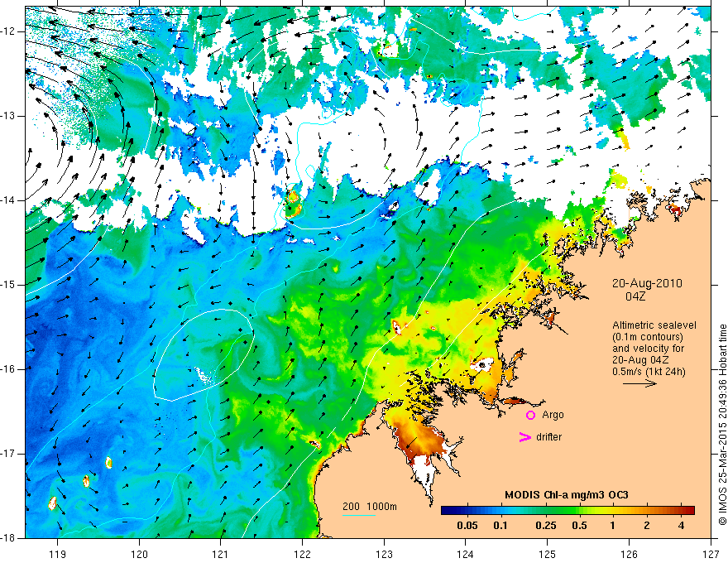Image resolution: width=728 pixels, height=563 pixels.
Task: Click the '0.5m/s (1kt 24h)' text
Action: point(649,372)
